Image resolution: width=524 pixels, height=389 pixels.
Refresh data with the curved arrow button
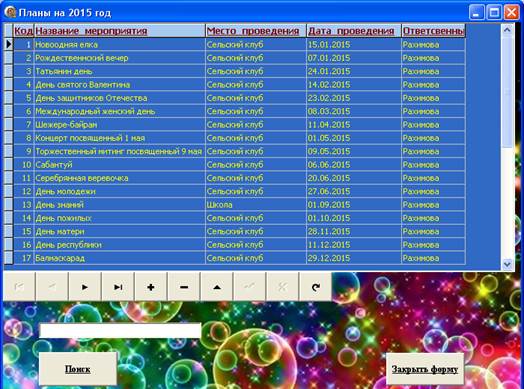[316, 287]
